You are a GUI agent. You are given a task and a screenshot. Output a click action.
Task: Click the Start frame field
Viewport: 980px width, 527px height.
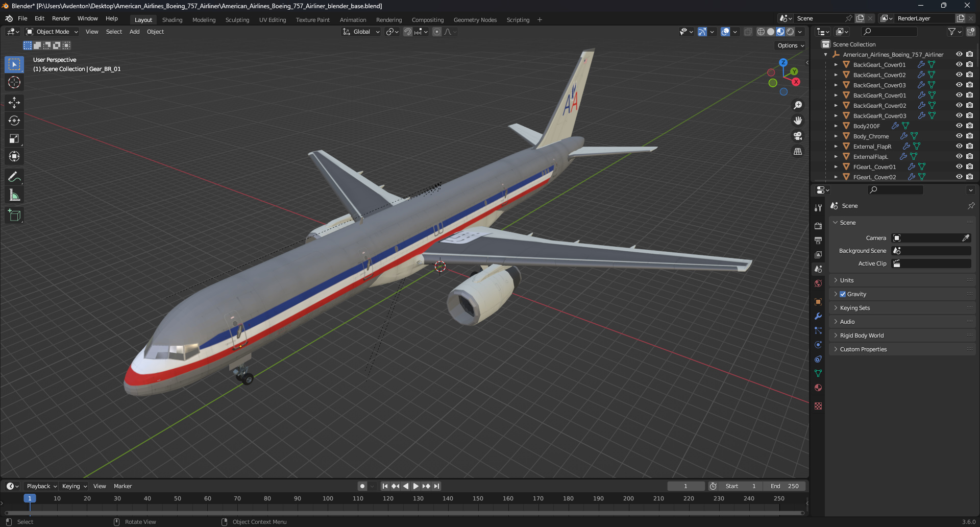741,486
